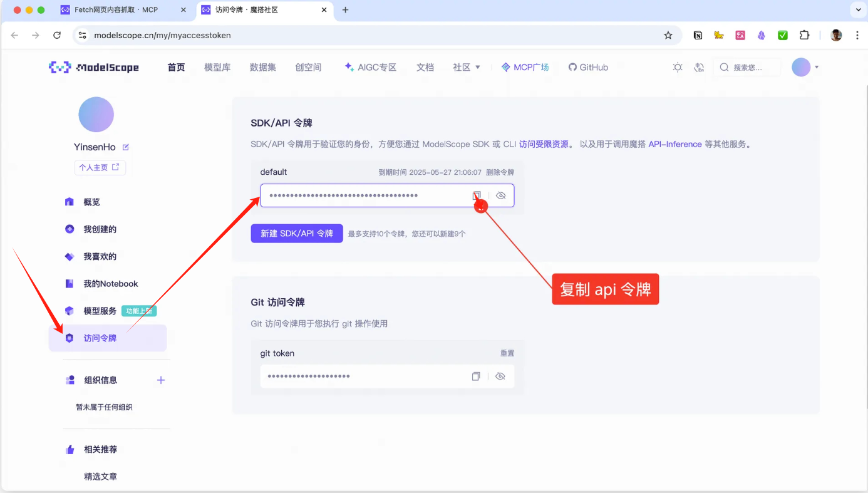Open Chrome profile avatar
868x493 pixels.
click(x=836, y=35)
